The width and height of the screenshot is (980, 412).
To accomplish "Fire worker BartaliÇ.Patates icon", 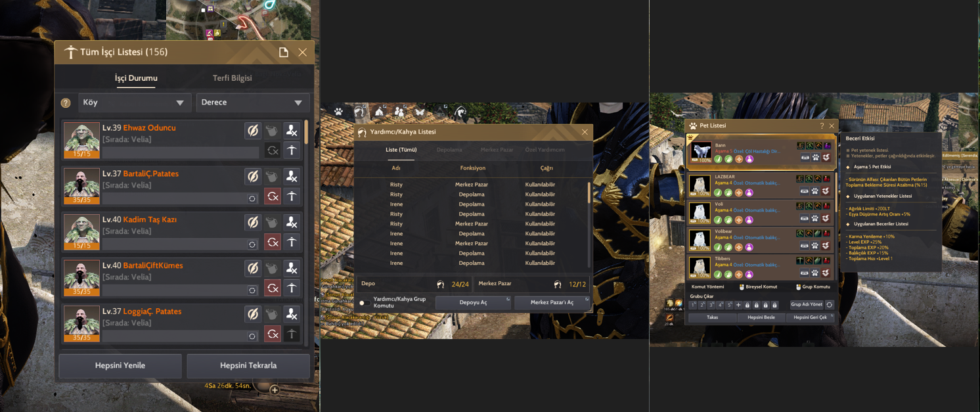I will click(292, 176).
